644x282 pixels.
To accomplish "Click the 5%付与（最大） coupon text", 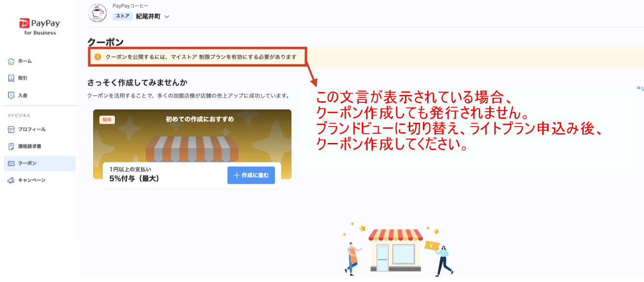I will point(134,178).
